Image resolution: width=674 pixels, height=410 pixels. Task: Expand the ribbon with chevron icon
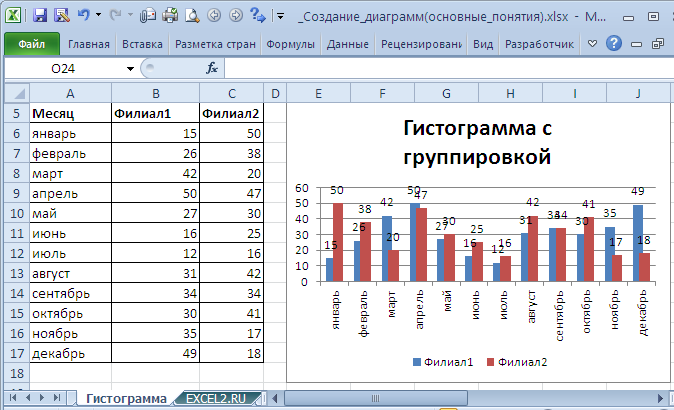point(592,43)
